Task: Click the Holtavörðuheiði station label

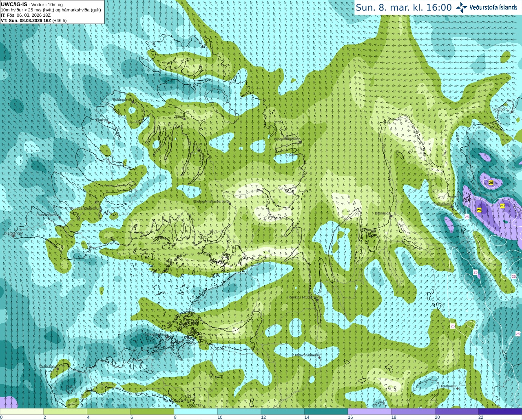Action: point(306,355)
